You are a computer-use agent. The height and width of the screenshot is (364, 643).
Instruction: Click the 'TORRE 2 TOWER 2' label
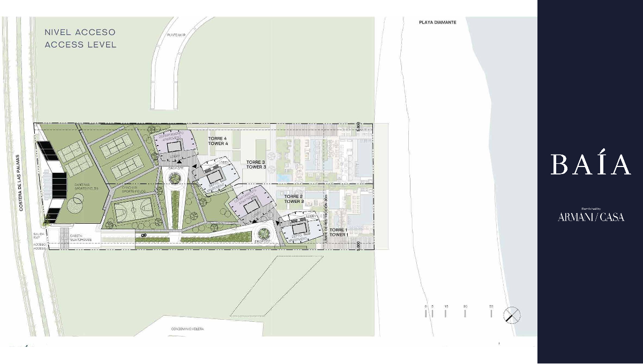coord(294,199)
